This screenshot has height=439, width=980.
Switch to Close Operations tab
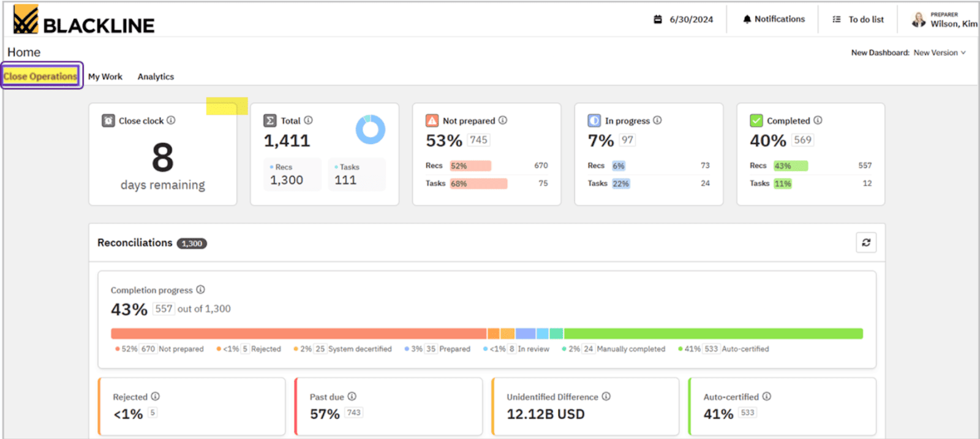[41, 76]
